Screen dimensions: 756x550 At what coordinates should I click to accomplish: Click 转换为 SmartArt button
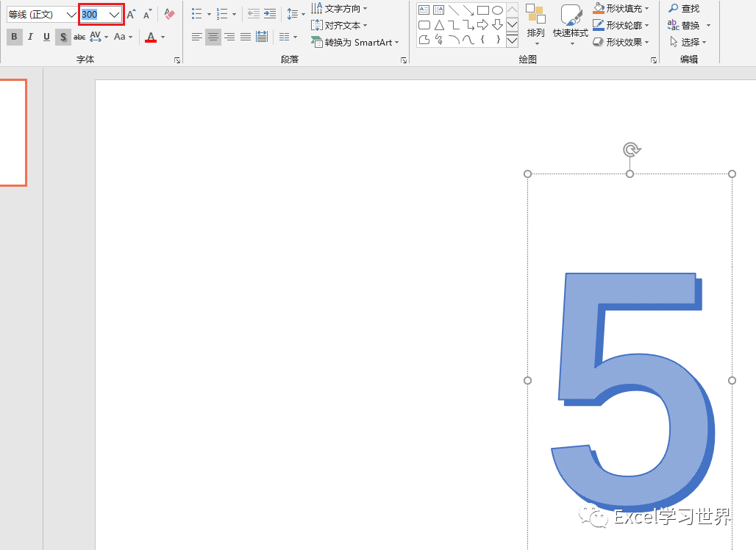355,43
